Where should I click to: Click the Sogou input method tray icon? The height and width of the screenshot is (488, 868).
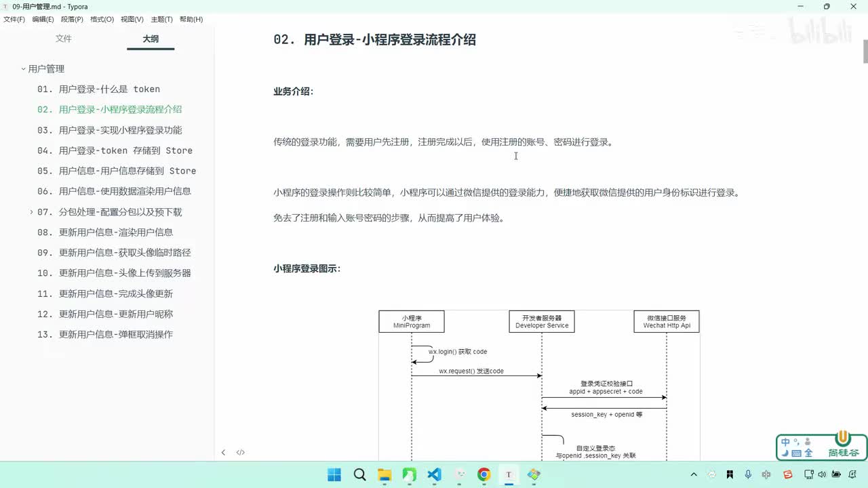point(787,474)
